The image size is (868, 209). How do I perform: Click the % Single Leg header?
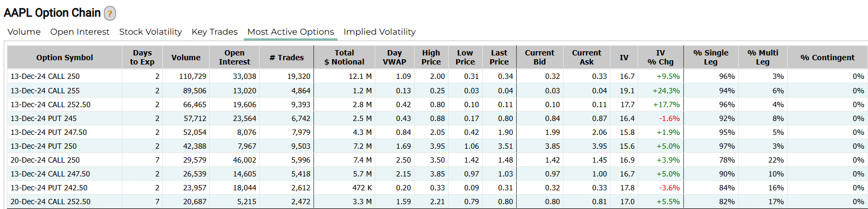click(x=710, y=58)
